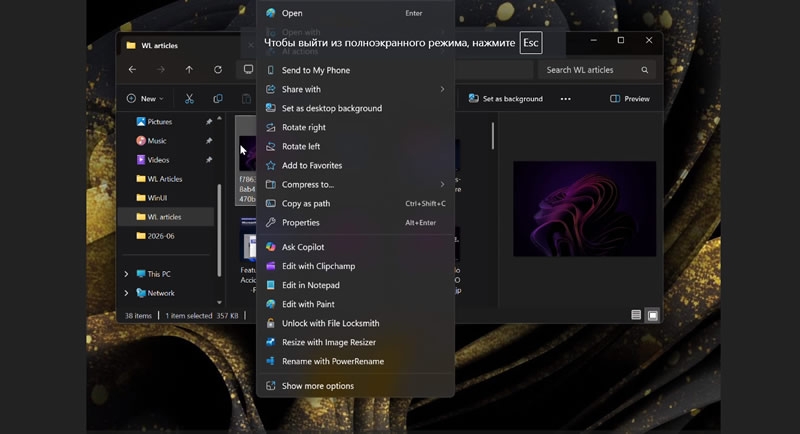Choose Edit with Paint
800x434 pixels.
[x=355, y=304]
